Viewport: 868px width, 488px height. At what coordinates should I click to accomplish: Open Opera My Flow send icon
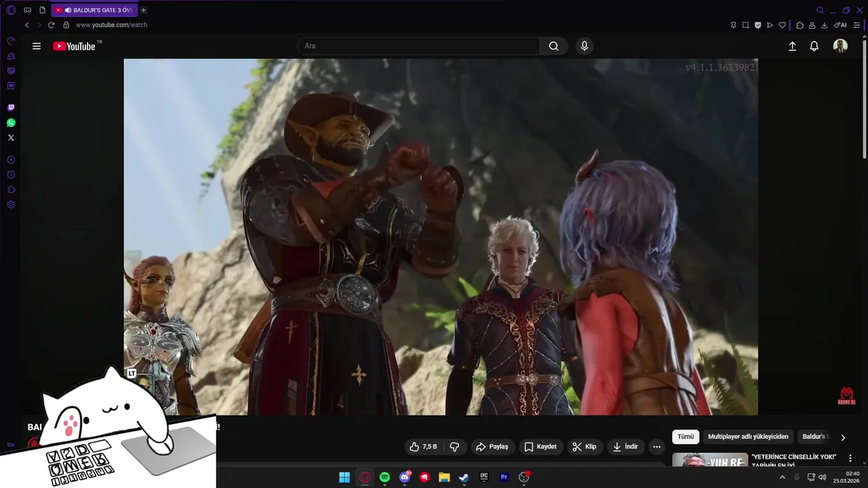pos(770,25)
